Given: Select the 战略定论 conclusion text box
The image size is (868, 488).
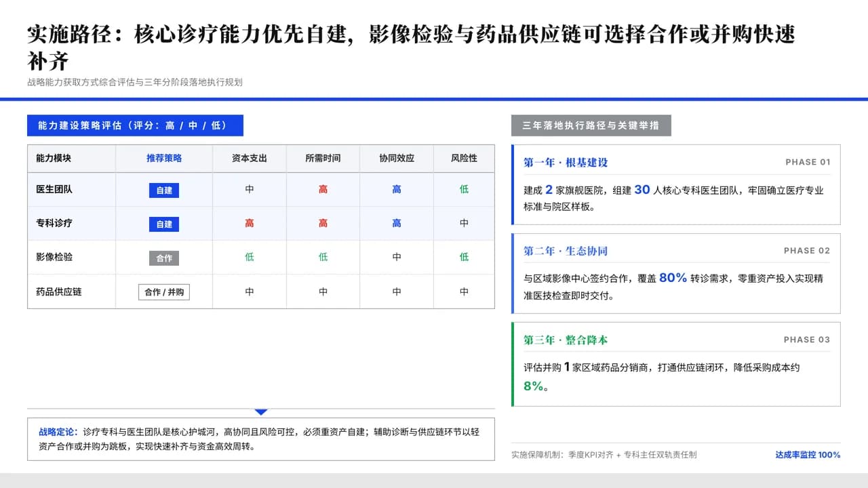Looking at the screenshot, I should [x=261, y=439].
